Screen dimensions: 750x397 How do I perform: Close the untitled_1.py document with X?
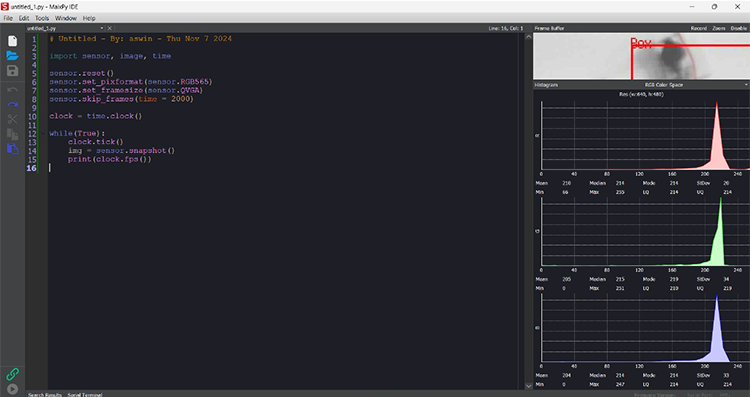pyautogui.click(x=110, y=28)
